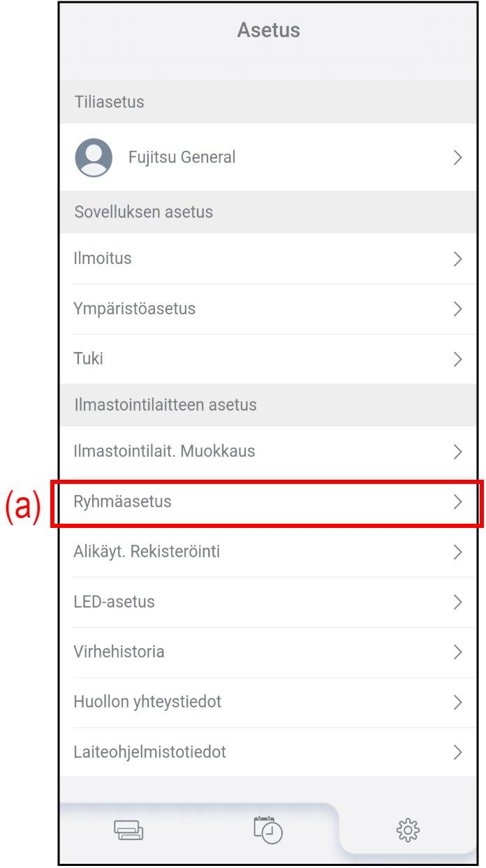
Task: Tap the Fujitsu General profile avatar icon
Action: (94, 157)
